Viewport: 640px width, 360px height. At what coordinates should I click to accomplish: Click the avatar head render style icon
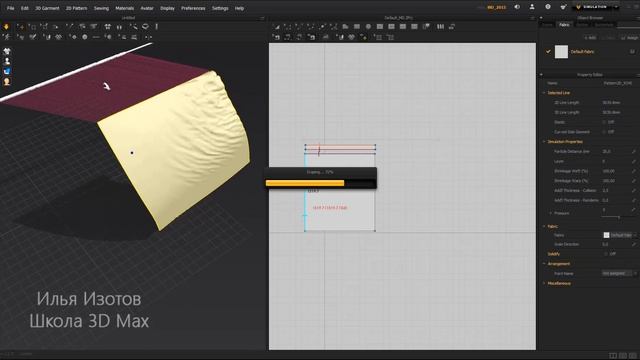click(x=7, y=82)
